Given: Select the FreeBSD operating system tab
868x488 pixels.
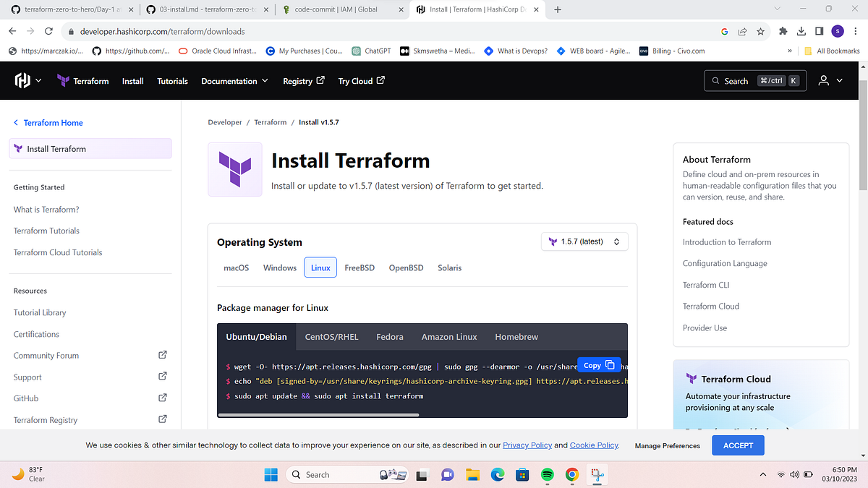Looking at the screenshot, I should [359, 267].
